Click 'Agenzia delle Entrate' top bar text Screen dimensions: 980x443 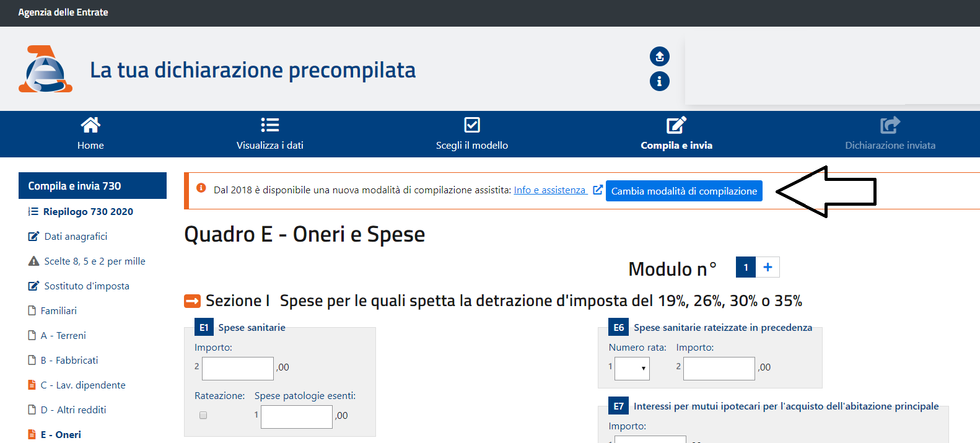pos(63,12)
